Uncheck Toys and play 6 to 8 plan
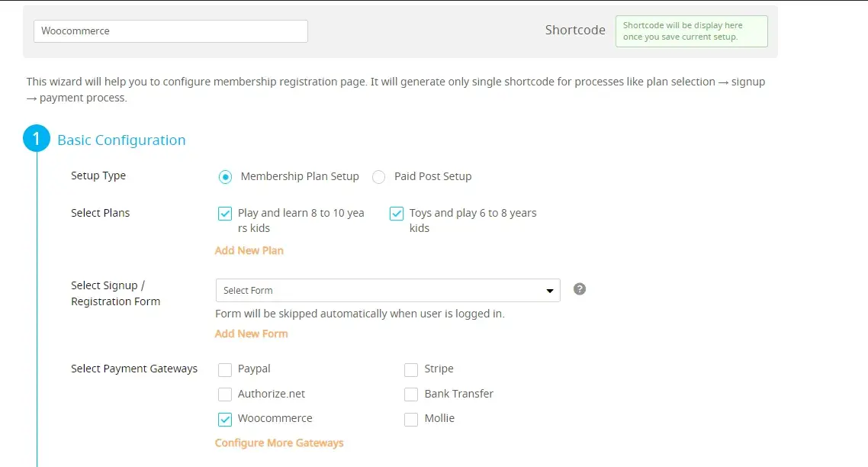Image resolution: width=868 pixels, height=467 pixels. point(397,214)
